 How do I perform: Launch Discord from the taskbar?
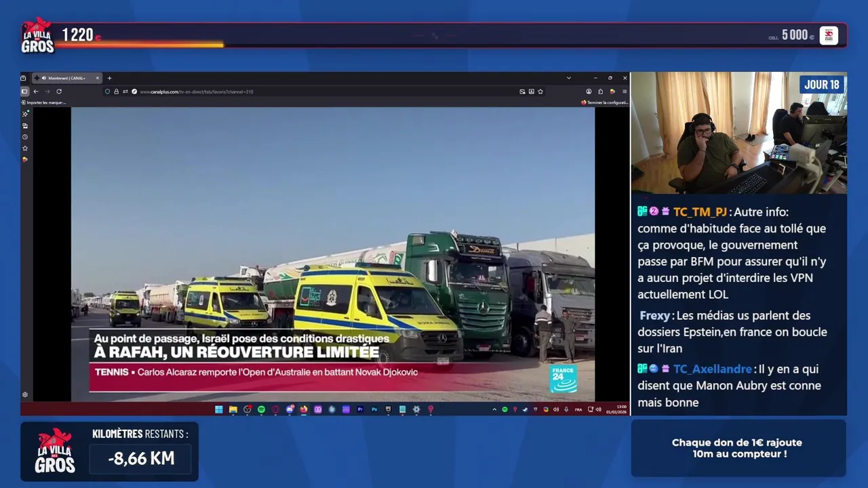(x=290, y=409)
